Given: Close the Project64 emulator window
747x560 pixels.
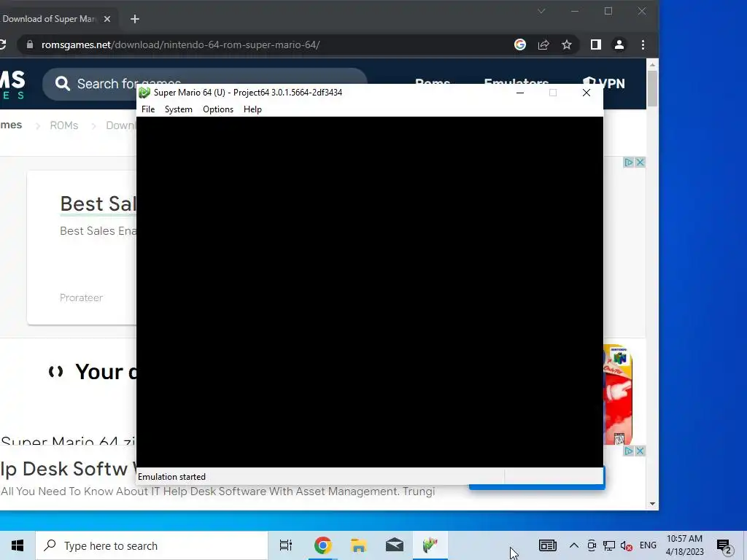Looking at the screenshot, I should coord(587,93).
